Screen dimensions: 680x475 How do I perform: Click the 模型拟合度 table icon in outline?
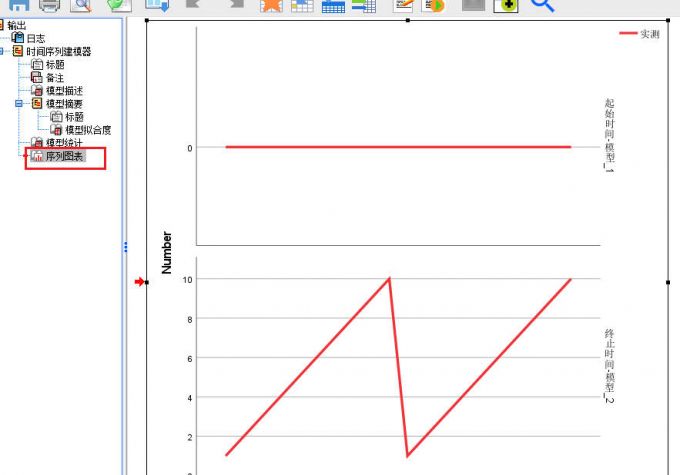coord(56,129)
